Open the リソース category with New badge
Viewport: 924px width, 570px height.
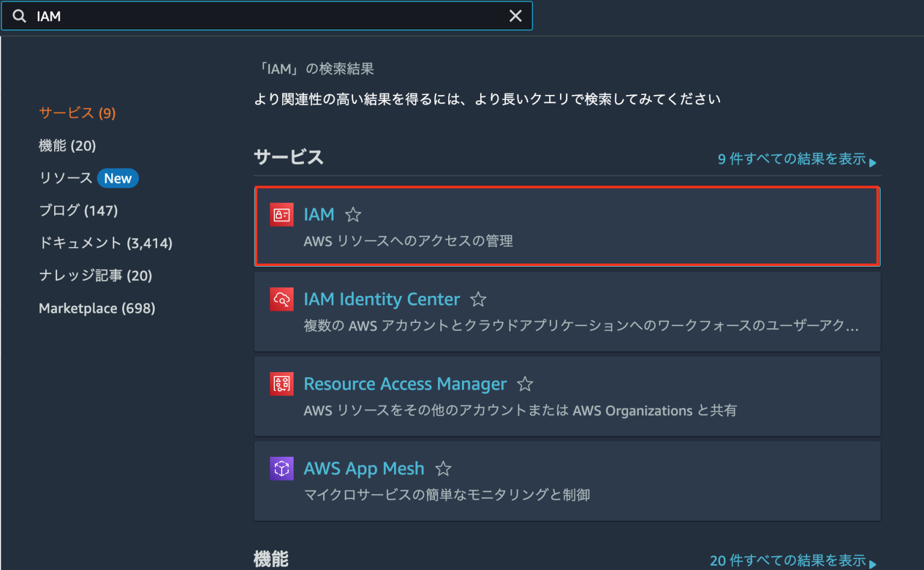coord(88,177)
